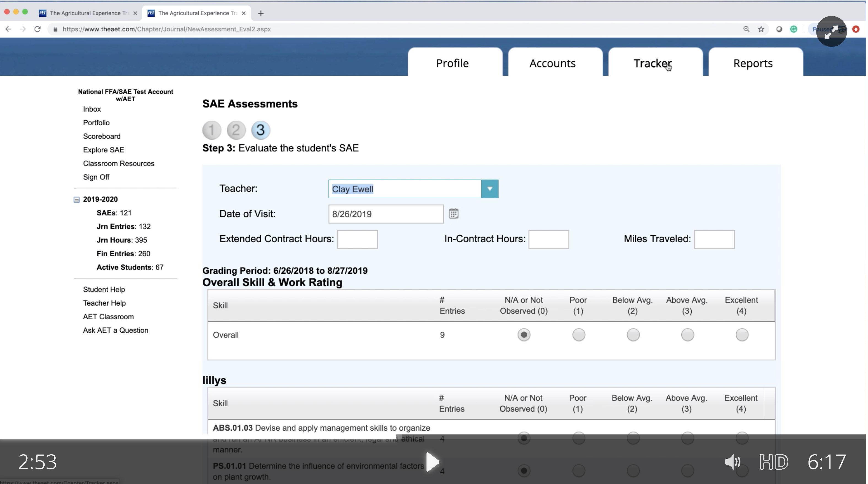Screen dimensions: 868x484
Task: Switch to the first browser tab
Action: [88, 13]
